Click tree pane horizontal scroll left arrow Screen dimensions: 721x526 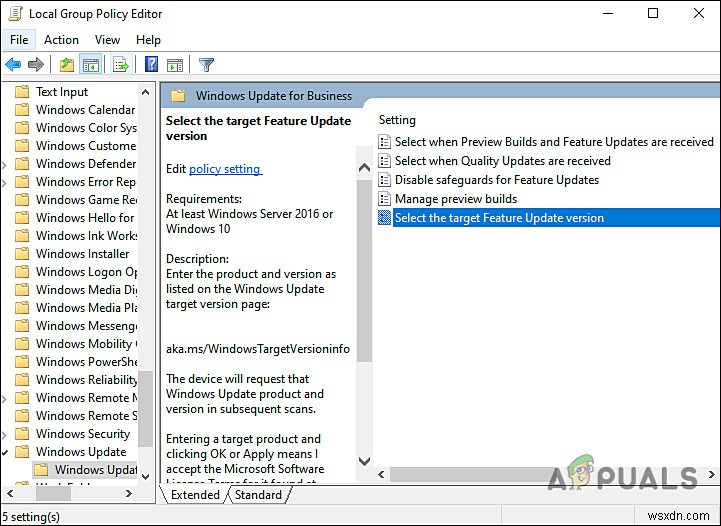(x=10, y=493)
